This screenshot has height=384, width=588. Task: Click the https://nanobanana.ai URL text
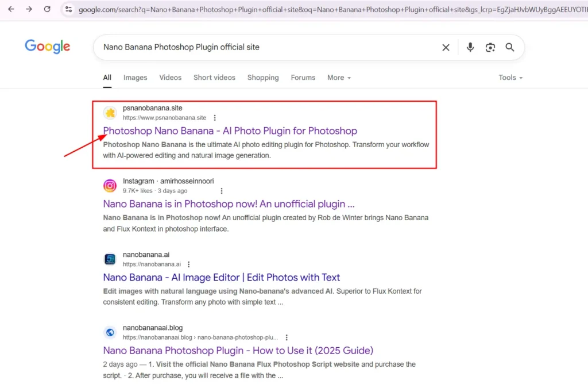[152, 264]
